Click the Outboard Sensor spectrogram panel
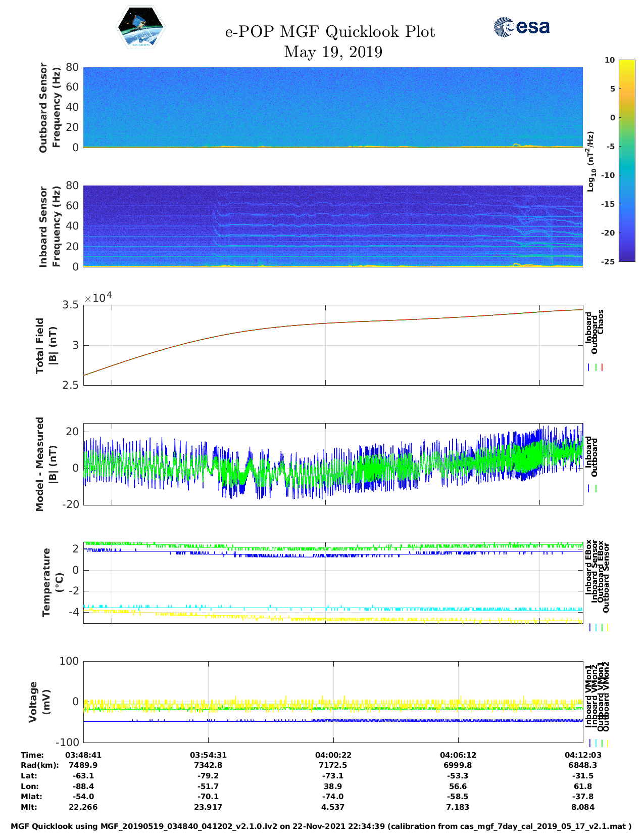 click(333, 107)
